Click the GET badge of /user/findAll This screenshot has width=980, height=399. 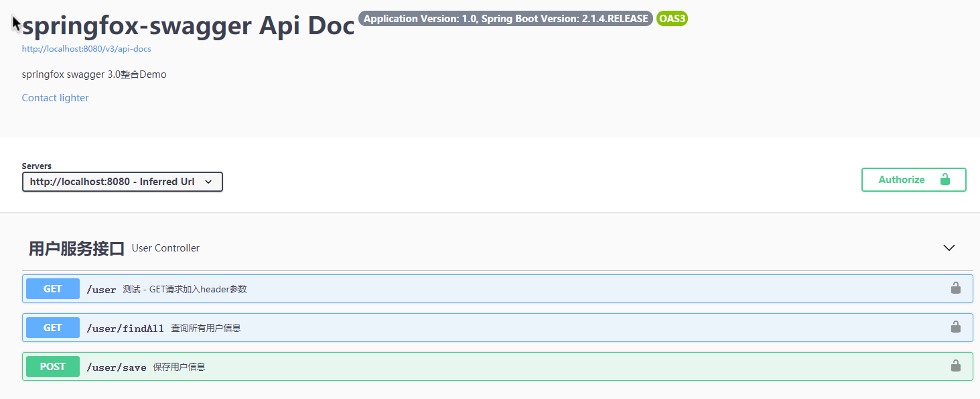point(53,328)
